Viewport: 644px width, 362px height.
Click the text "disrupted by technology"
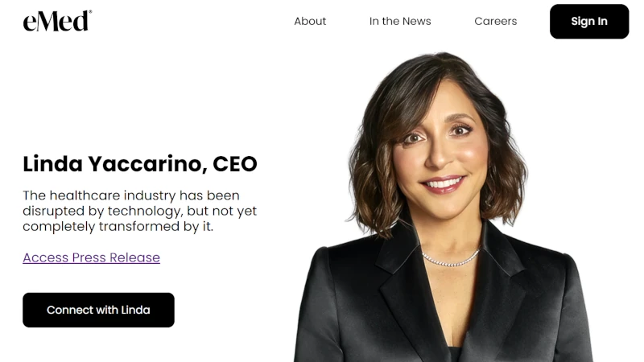click(x=102, y=211)
